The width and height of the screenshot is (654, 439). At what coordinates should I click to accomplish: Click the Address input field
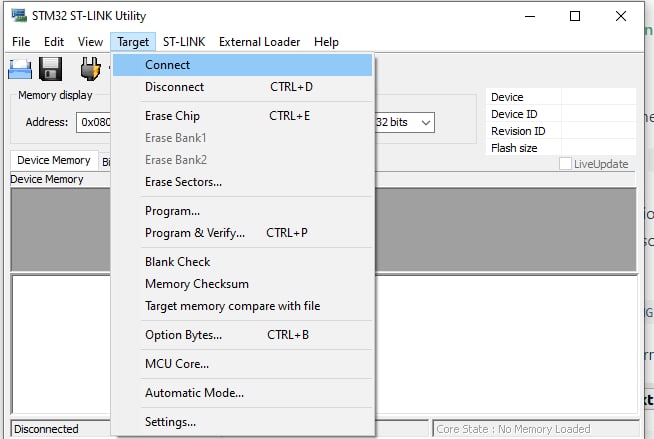click(93, 123)
